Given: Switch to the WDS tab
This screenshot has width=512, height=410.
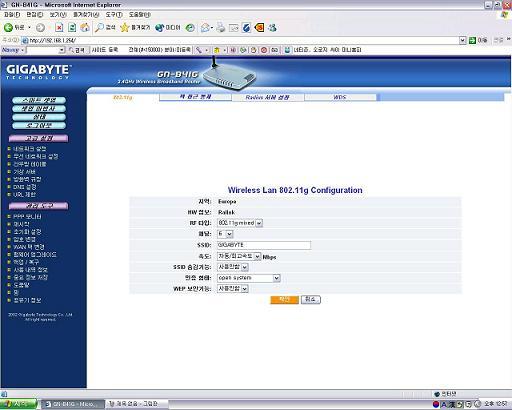Looking at the screenshot, I should [x=340, y=97].
